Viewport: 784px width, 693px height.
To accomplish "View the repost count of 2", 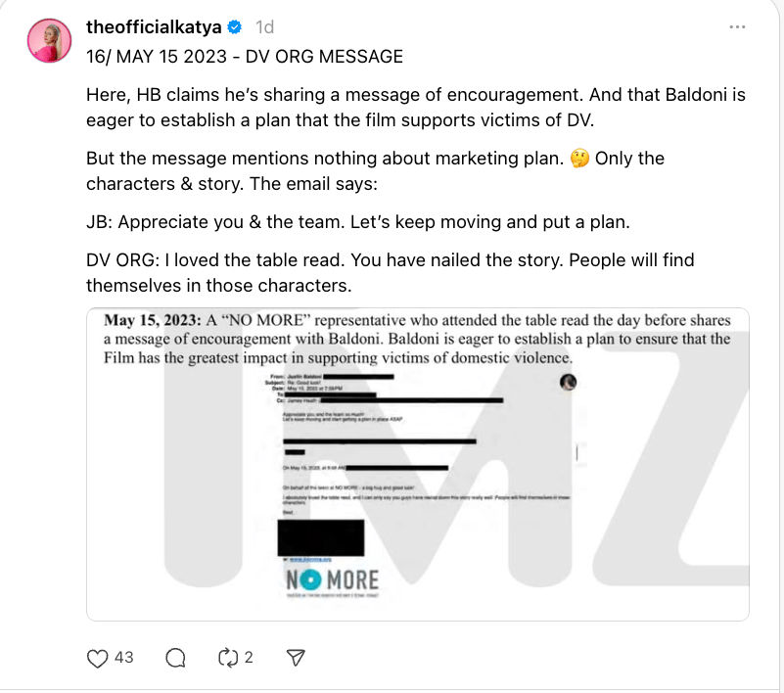I will pyautogui.click(x=249, y=658).
